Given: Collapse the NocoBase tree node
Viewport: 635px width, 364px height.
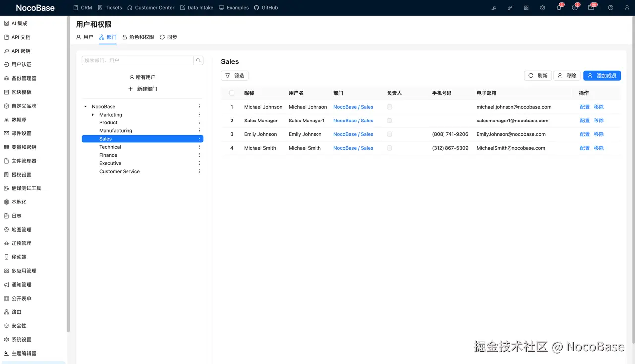Looking at the screenshot, I should [85, 107].
